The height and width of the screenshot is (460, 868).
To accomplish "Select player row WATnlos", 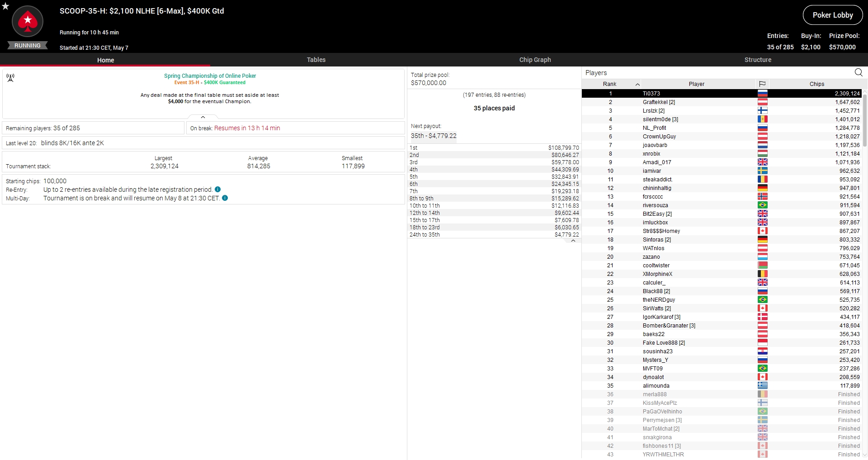I will (x=722, y=248).
